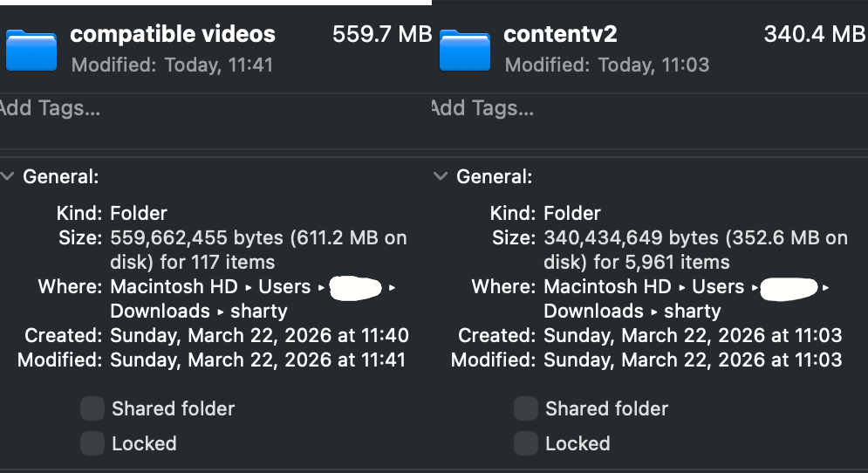Screen dimensions: 868x473
Task: Enable Shared folder for compatible videos
Action: click(92, 408)
